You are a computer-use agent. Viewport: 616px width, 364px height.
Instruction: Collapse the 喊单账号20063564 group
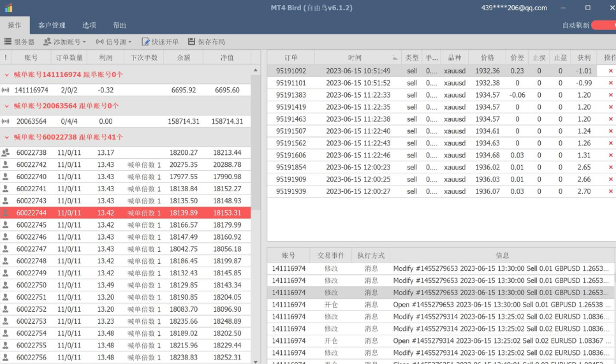[6, 106]
